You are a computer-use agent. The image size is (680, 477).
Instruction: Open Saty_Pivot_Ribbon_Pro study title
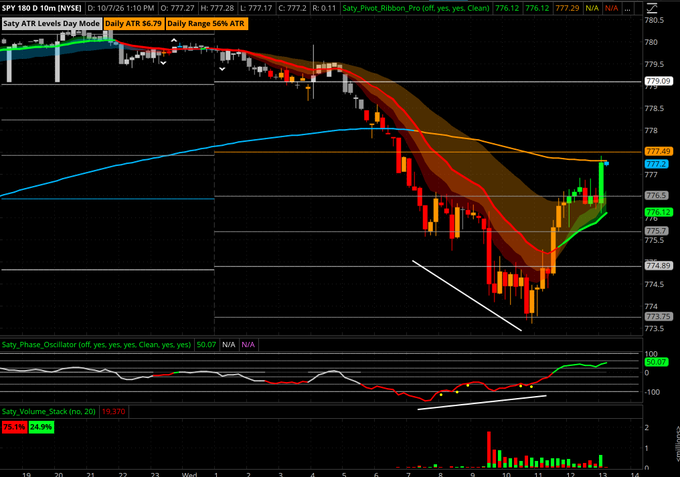coord(416,8)
